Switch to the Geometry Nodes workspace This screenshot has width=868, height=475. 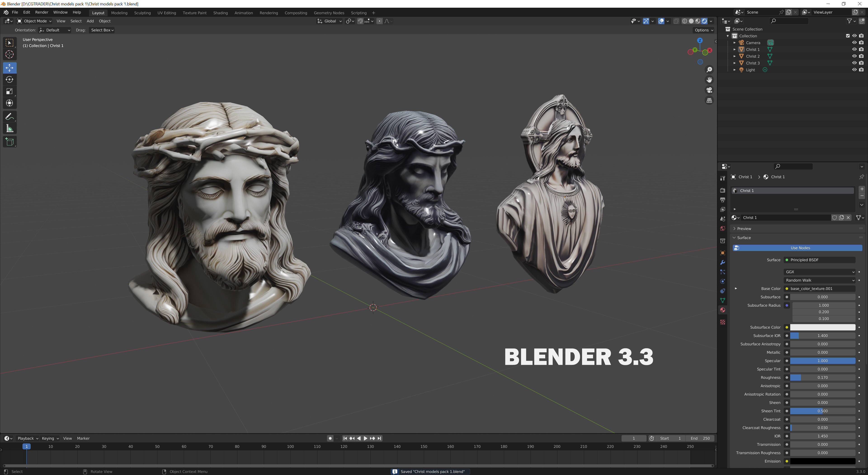coord(329,13)
